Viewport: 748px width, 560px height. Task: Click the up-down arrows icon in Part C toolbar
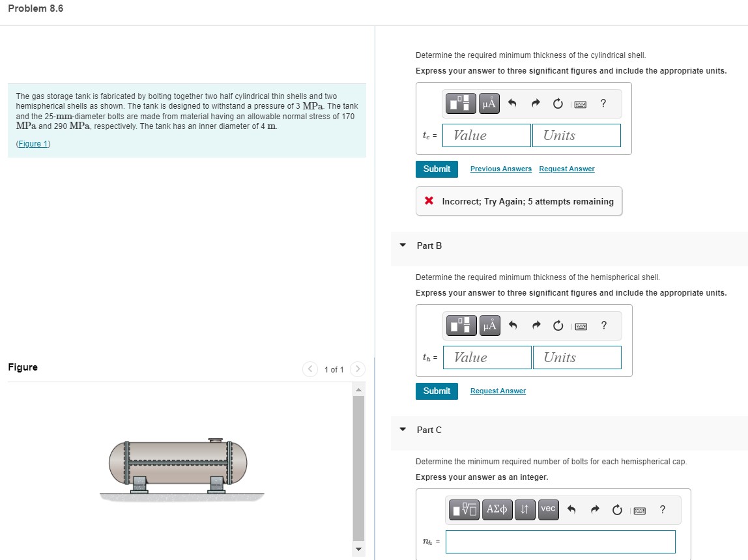pos(525,510)
